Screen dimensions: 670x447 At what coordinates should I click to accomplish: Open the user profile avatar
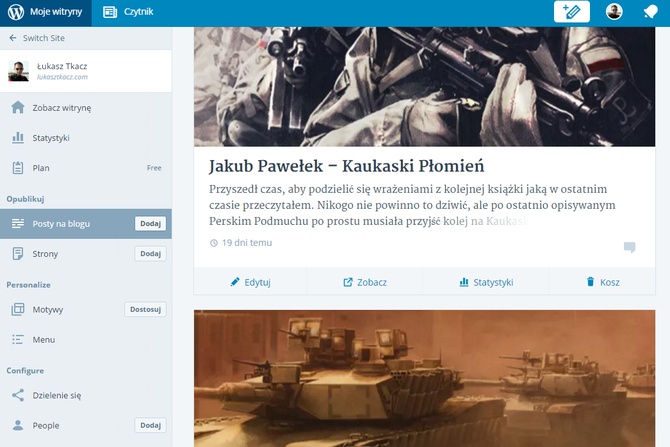[614, 12]
